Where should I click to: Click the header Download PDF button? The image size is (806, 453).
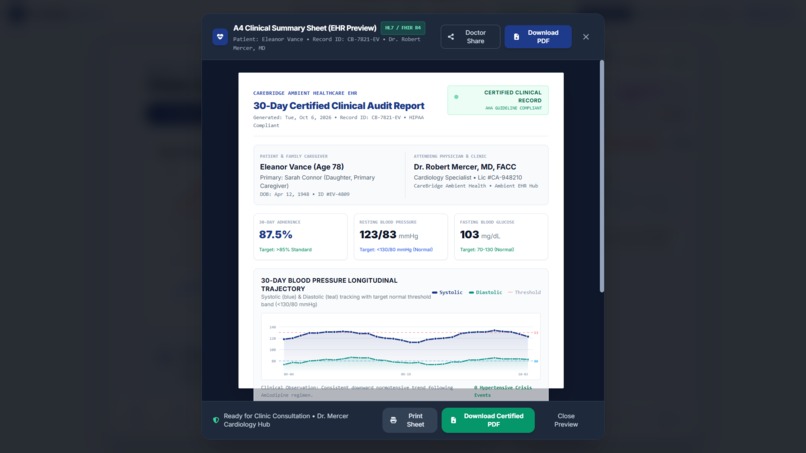[538, 37]
